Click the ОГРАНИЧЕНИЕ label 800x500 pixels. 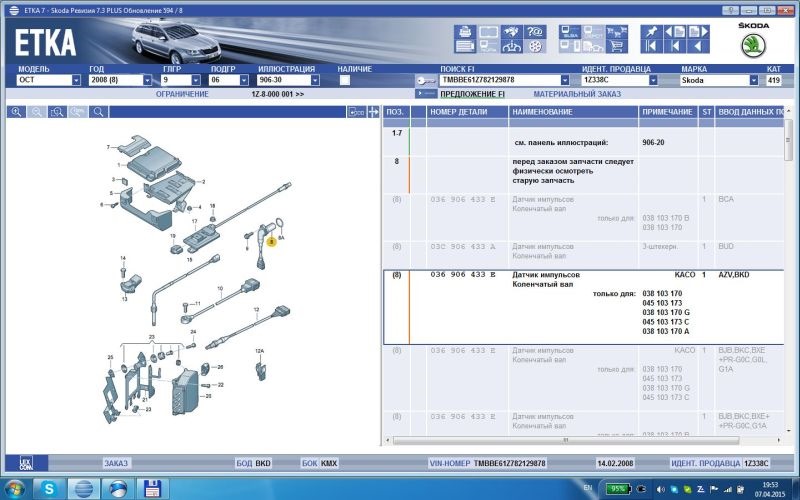182,94
